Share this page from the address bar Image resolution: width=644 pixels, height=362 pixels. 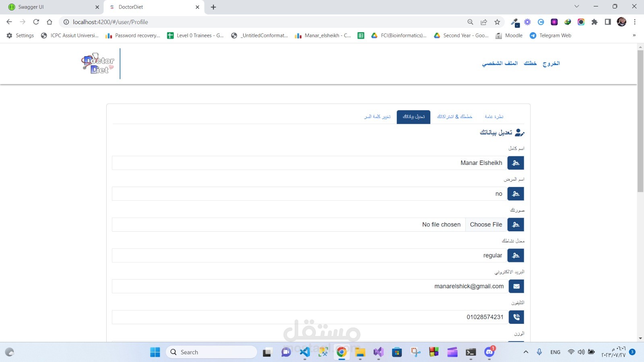(484, 22)
